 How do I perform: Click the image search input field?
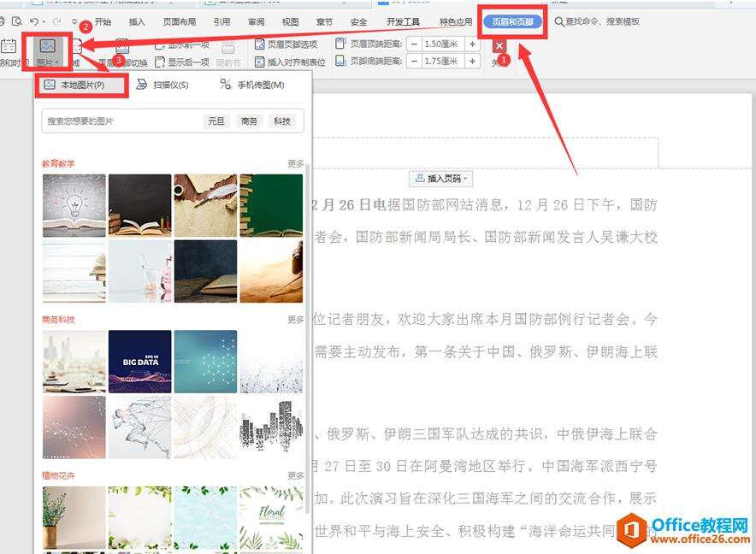(120, 121)
